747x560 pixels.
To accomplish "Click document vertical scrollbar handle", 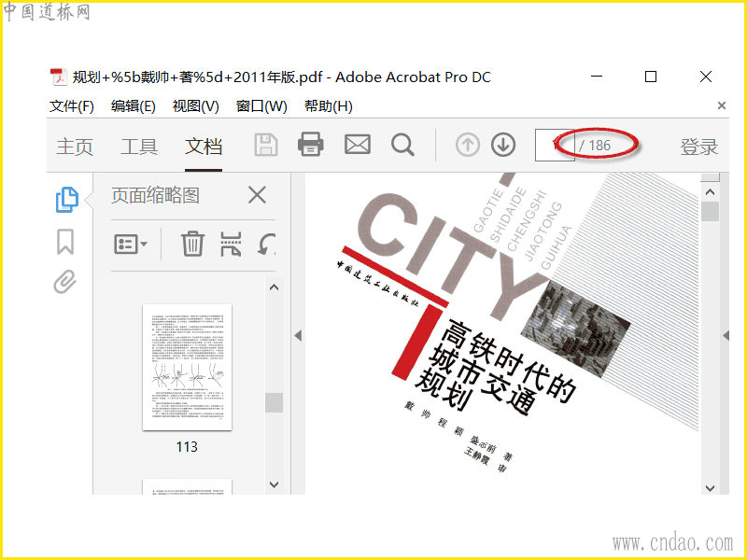I will [x=710, y=211].
